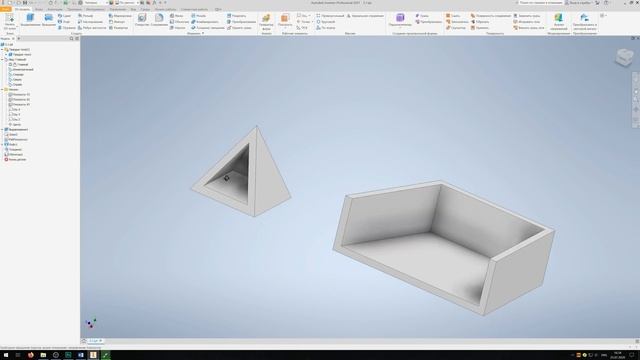Choose Replace Face (Заменить грань) tool
Screen dimensions: 640x360
[x=527, y=16]
